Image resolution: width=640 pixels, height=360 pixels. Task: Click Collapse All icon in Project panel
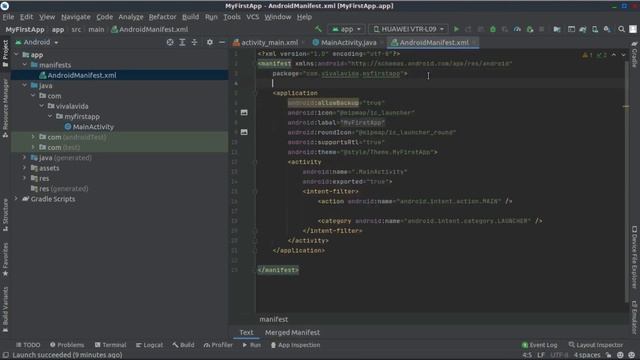tap(194, 42)
